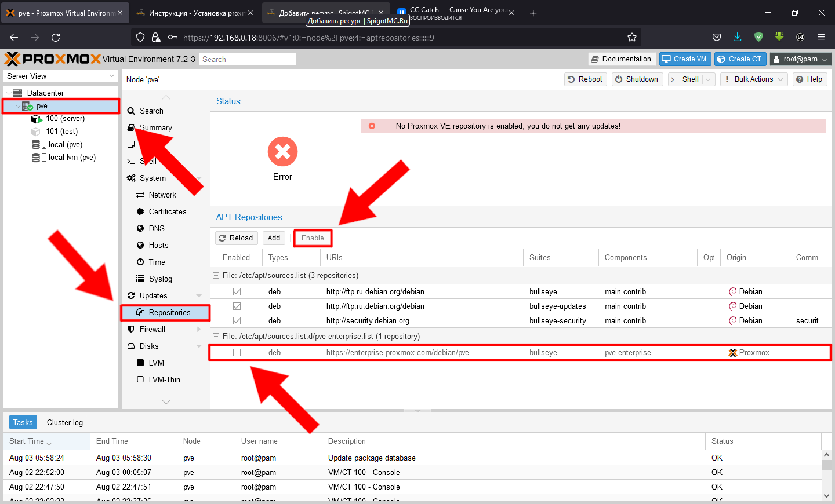Screen dimensions: 835x504
Task: Collapse the Datacenter tree node
Action: click(9, 93)
